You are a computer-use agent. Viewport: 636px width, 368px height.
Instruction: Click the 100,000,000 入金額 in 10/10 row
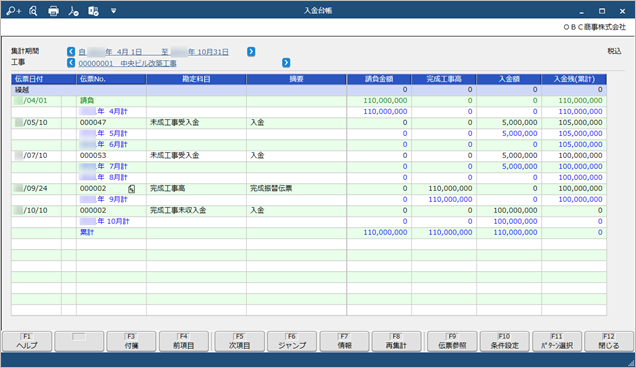click(515, 210)
